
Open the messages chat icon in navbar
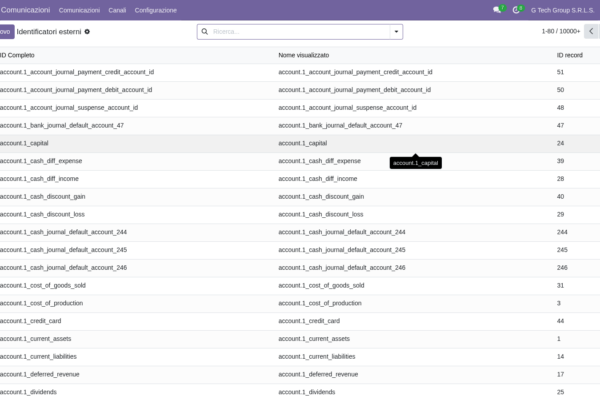point(497,10)
